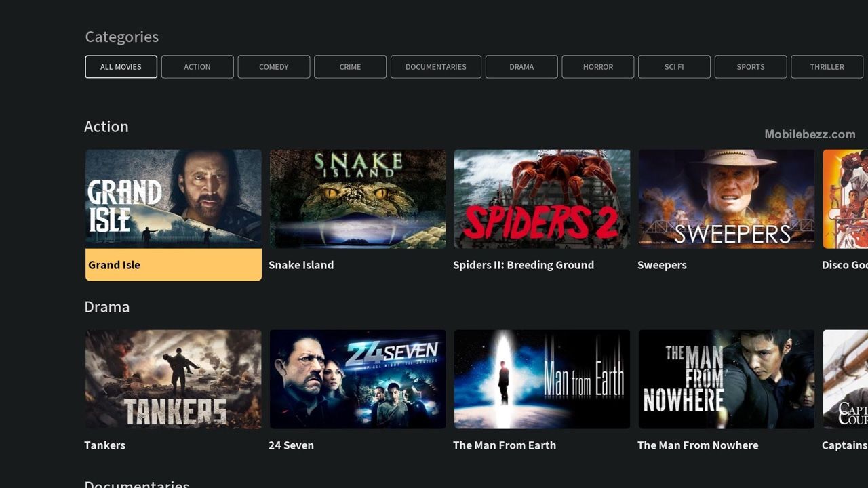Select the DRAMA category button

[521, 67]
